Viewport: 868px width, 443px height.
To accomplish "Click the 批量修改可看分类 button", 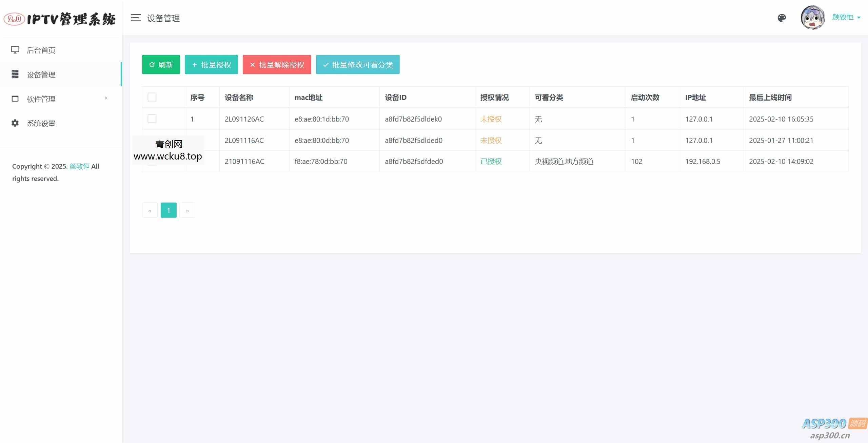I will point(357,64).
